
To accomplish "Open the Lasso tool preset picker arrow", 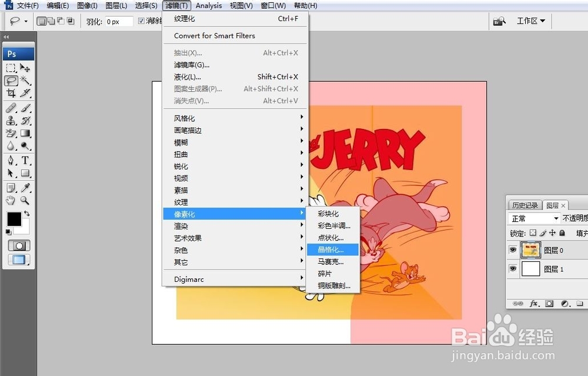I will [26, 21].
